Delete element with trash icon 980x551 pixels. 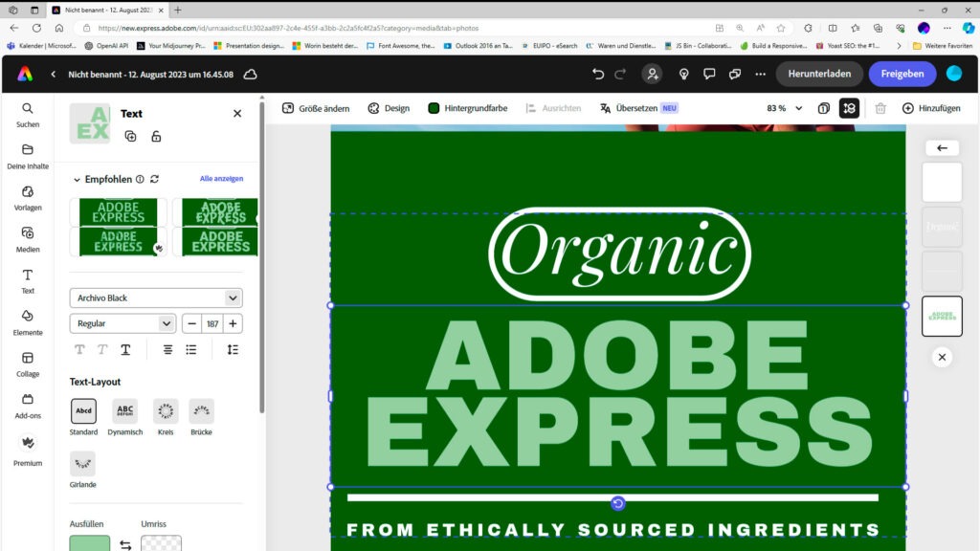point(880,108)
